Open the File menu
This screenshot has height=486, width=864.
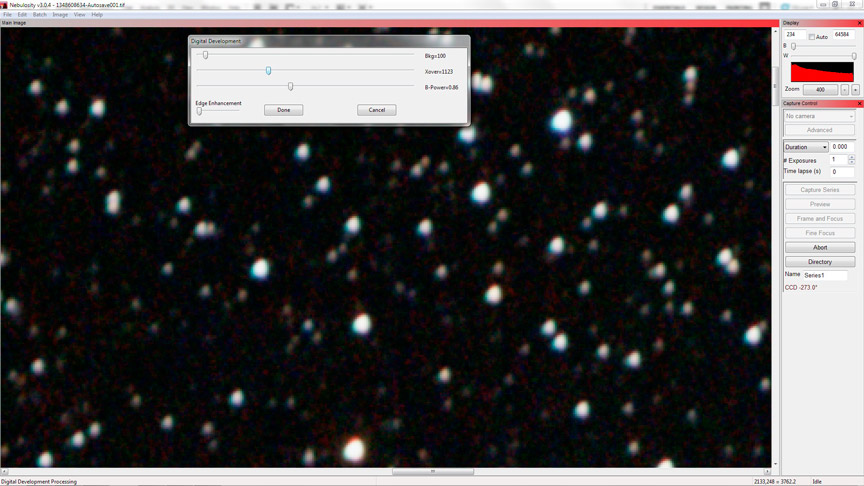[x=7, y=15]
